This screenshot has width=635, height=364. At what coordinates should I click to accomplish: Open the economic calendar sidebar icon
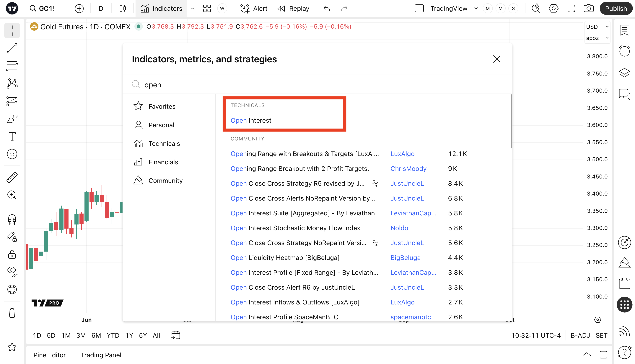coord(624,283)
